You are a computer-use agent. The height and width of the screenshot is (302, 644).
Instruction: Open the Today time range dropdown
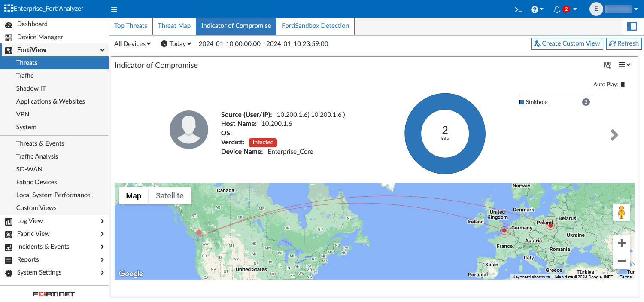(176, 44)
